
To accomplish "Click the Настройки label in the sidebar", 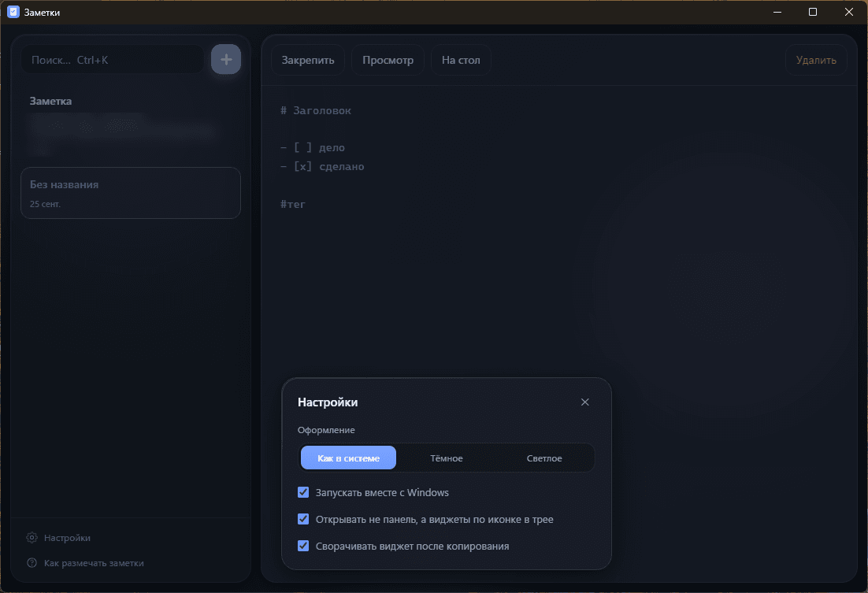I will (67, 538).
